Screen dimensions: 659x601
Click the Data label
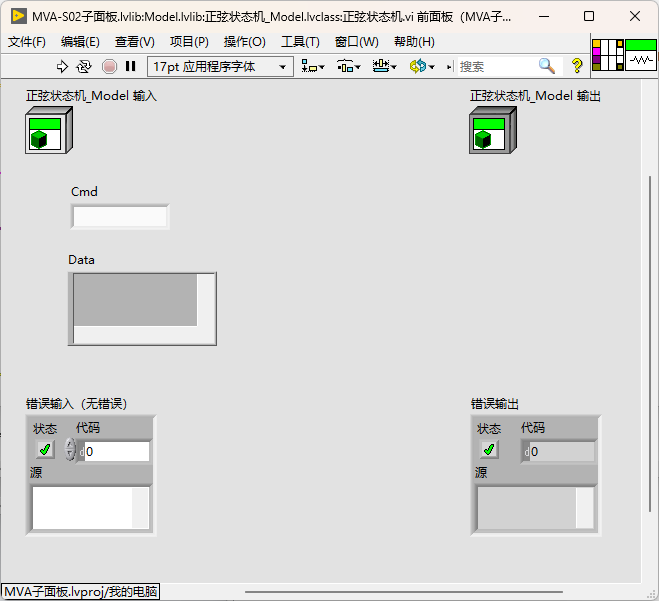point(82,260)
